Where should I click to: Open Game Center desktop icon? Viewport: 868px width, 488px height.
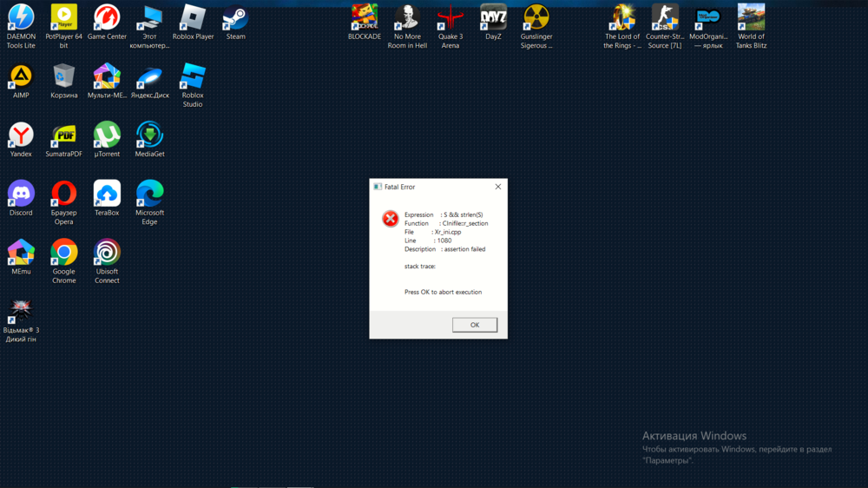click(x=107, y=23)
